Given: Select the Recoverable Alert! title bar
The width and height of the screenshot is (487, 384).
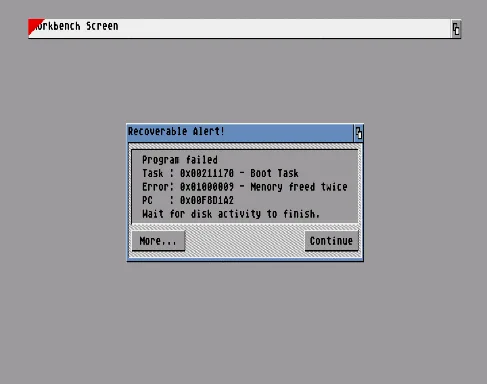Looking at the screenshot, I should coord(240,133).
